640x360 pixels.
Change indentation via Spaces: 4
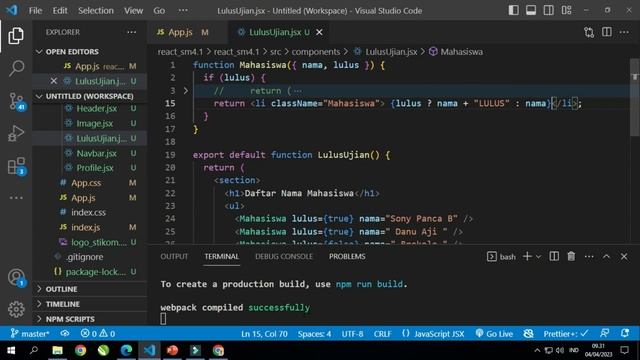pos(314,334)
